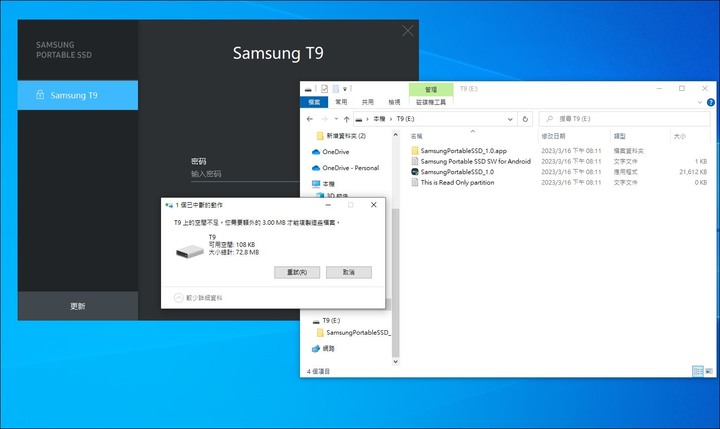Expand the ribbon with the chevron
Image resolution: width=720 pixels, height=429 pixels.
(700, 102)
